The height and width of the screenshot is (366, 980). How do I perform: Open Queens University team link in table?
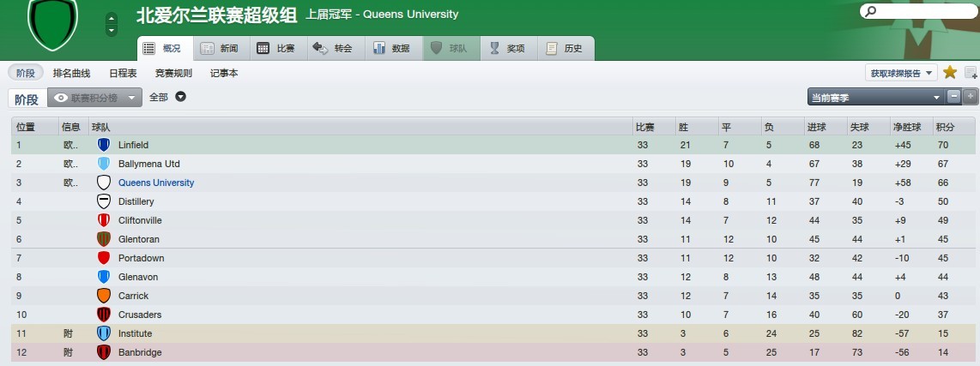[x=156, y=183]
